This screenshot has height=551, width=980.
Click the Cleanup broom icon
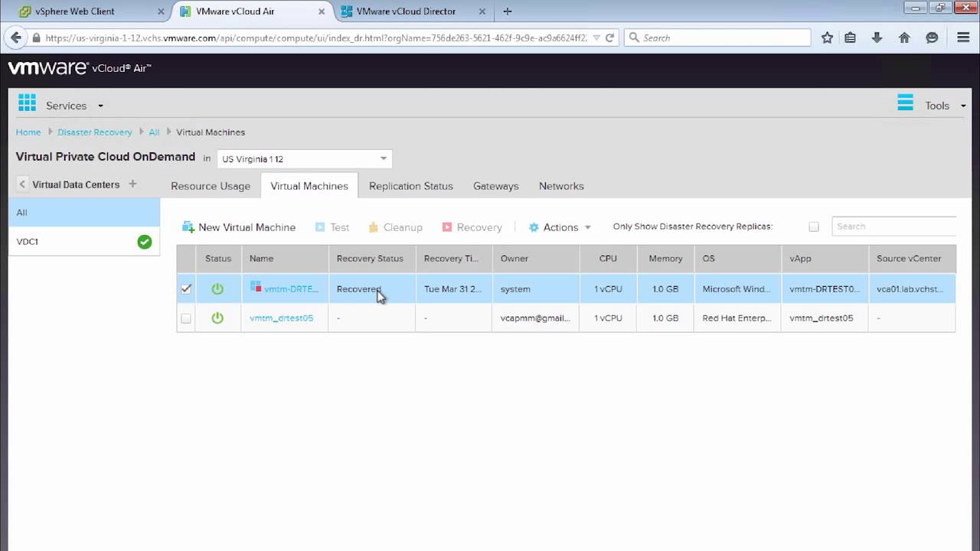coord(374,227)
